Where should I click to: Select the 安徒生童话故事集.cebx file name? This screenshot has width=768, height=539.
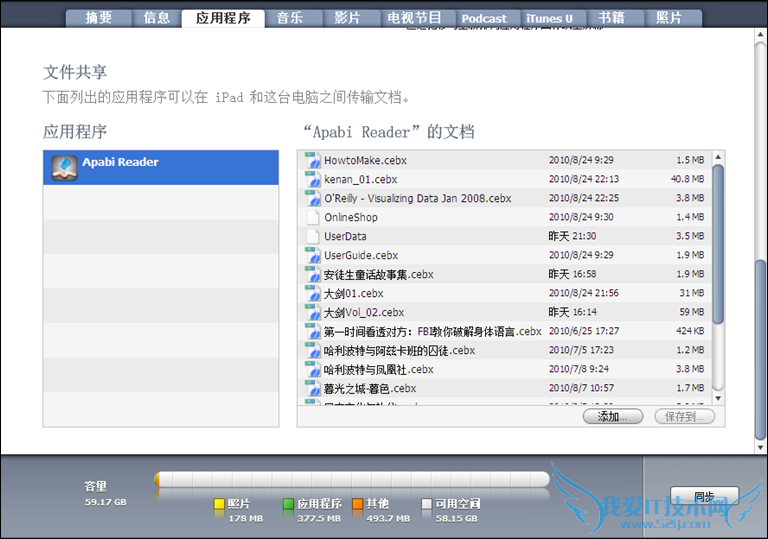click(379, 274)
